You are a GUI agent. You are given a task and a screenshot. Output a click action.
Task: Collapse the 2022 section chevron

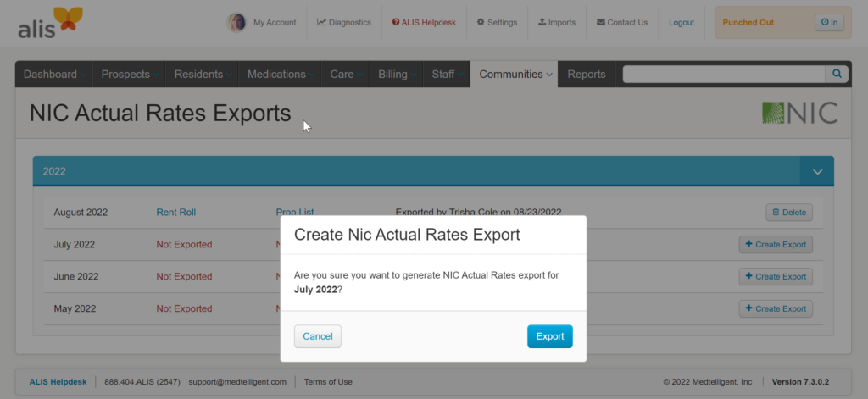click(817, 171)
